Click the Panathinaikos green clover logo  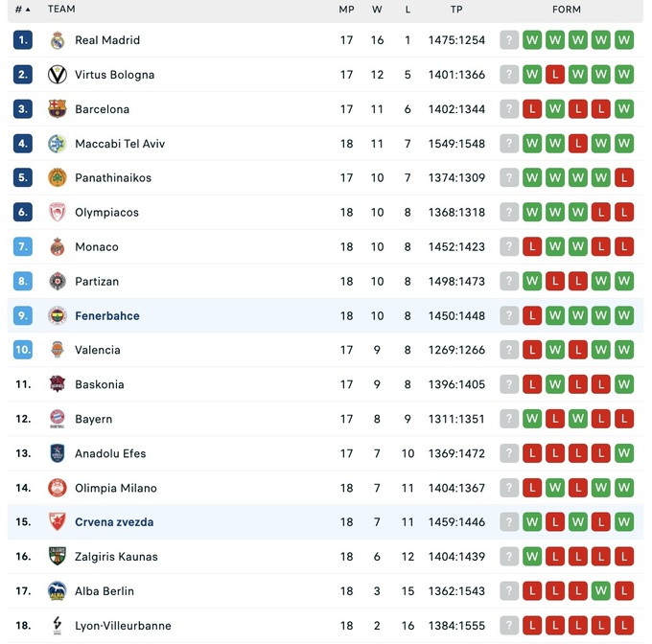coord(58,178)
